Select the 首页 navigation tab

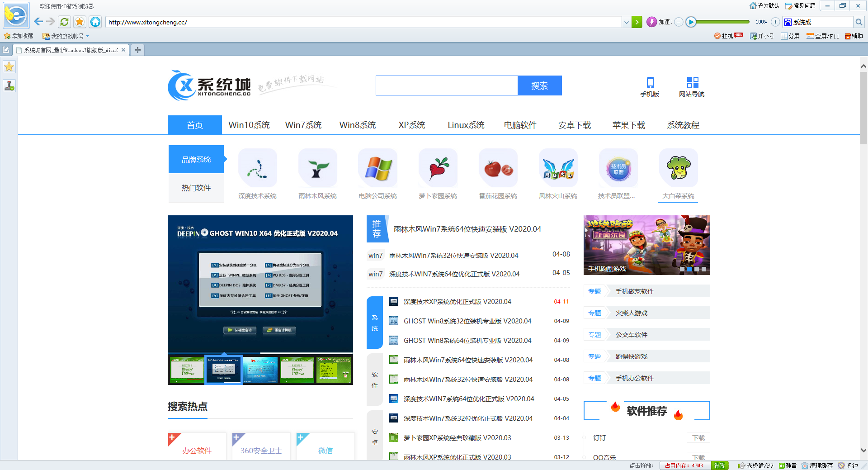(195, 125)
